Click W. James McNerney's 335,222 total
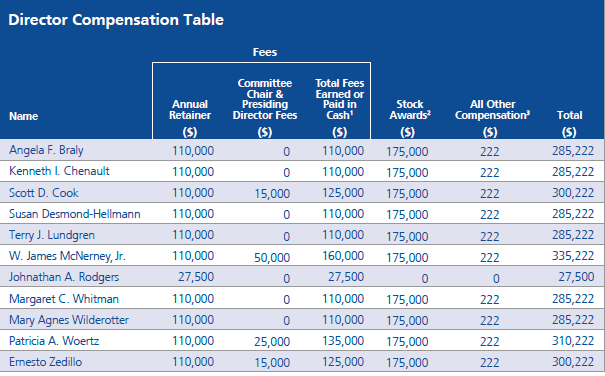The width and height of the screenshot is (605, 376). tap(573, 256)
